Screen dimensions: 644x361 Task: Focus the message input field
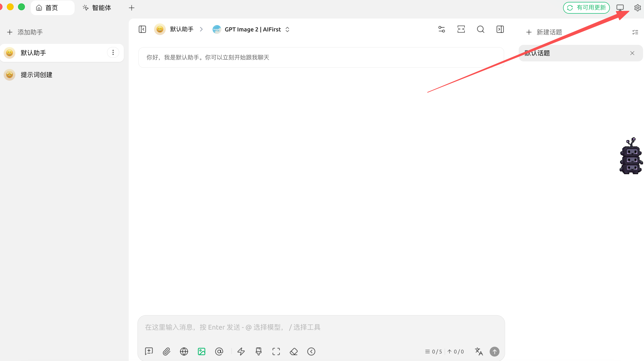click(x=321, y=327)
